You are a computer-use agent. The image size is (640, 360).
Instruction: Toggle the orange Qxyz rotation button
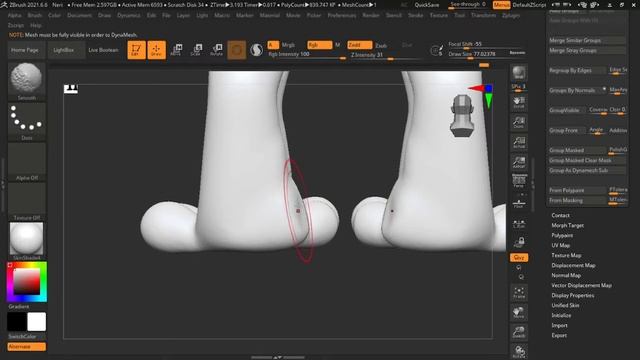point(519,258)
